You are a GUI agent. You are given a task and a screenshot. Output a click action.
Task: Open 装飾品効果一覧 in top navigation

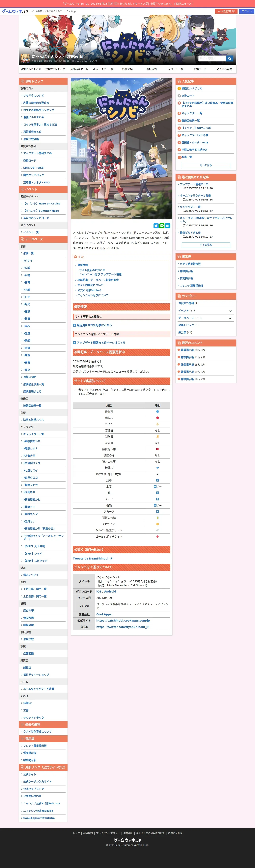[79, 69]
